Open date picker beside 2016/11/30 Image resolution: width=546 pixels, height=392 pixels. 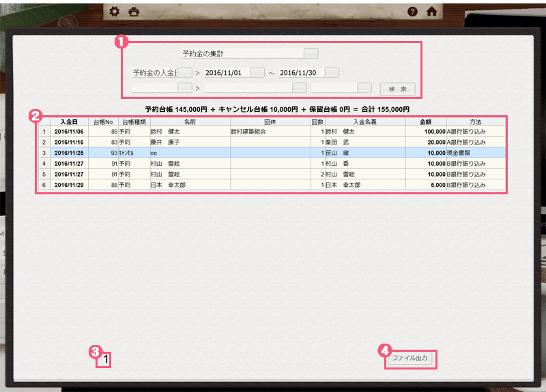pyautogui.click(x=332, y=73)
